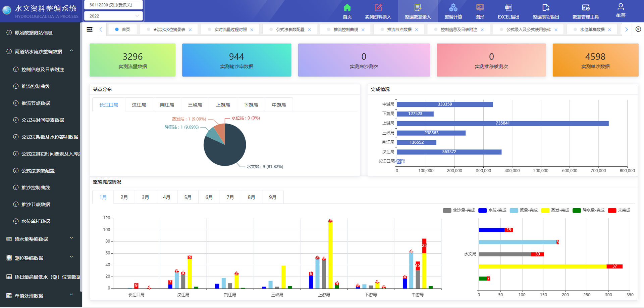Open 控制信息及日表附注 sidebar item
This screenshot has width=644, height=308.
click(43, 70)
